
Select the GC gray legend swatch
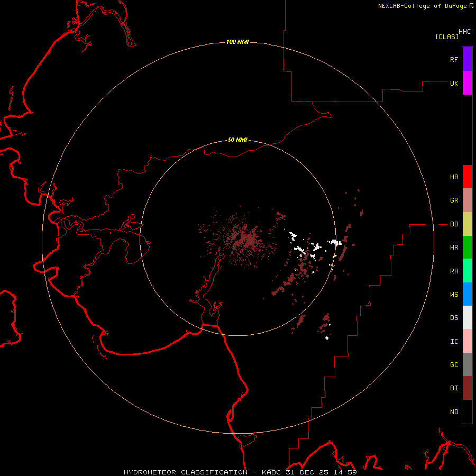click(x=467, y=364)
